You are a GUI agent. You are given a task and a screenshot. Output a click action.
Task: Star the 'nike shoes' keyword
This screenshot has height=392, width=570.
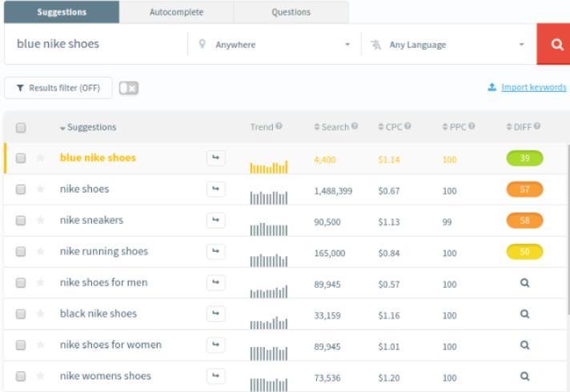(x=40, y=189)
